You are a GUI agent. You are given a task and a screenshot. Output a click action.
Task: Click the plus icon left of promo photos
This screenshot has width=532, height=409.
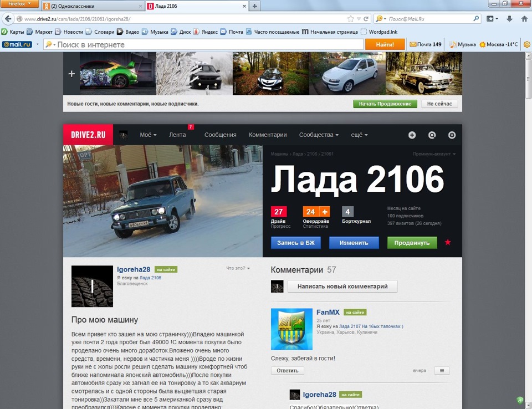[71, 74]
